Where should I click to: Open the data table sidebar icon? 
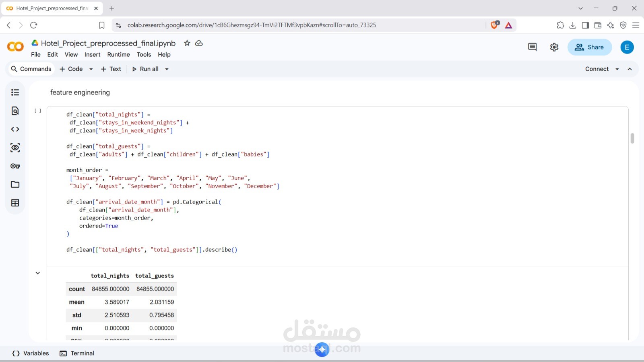pyautogui.click(x=15, y=203)
